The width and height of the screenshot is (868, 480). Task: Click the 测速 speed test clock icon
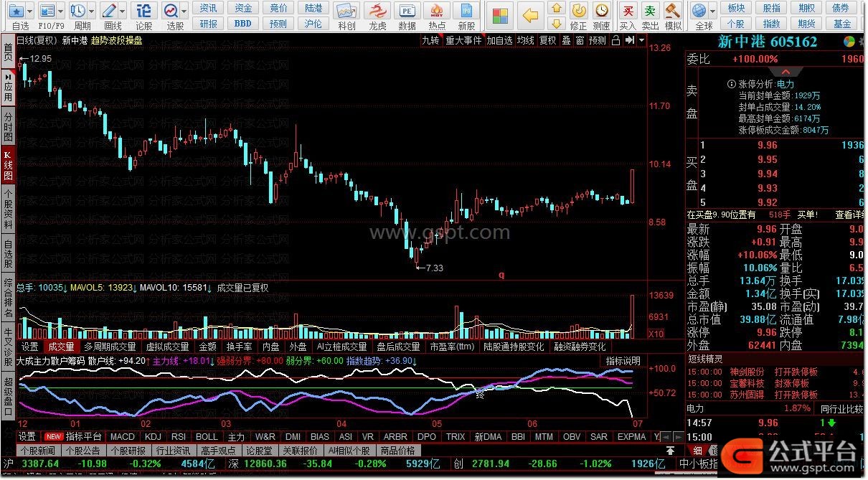pos(601,10)
